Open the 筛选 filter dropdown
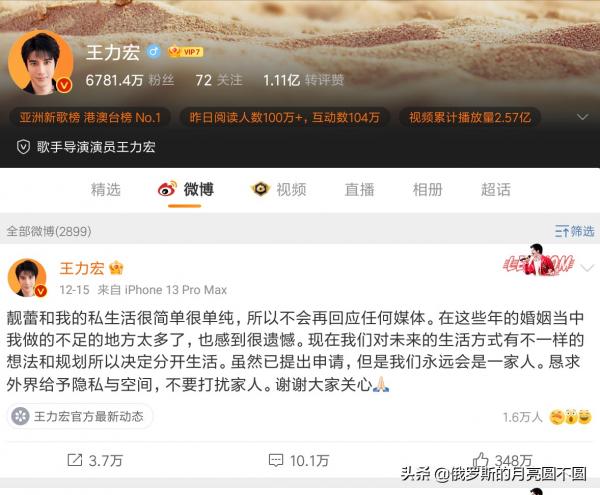600x495 pixels. coord(574,231)
